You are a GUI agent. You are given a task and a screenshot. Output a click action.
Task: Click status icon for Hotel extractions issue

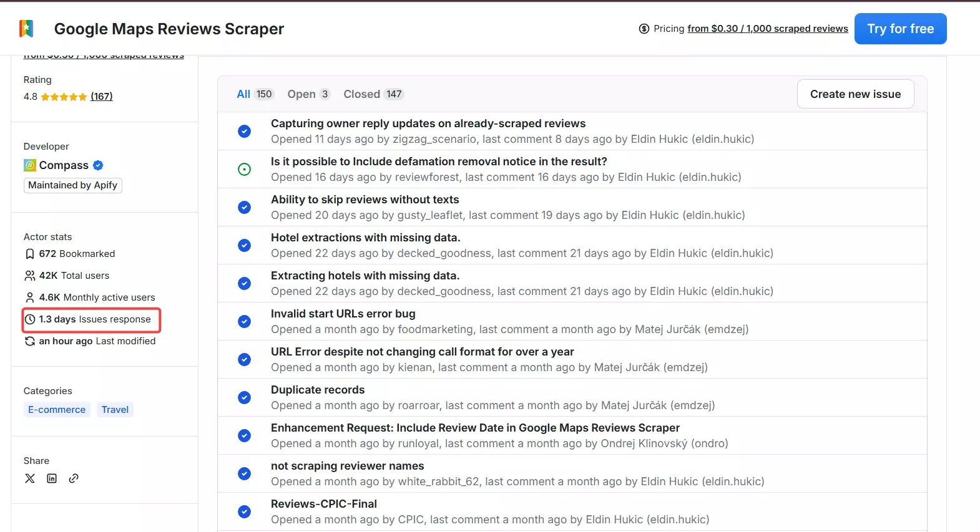(245, 245)
